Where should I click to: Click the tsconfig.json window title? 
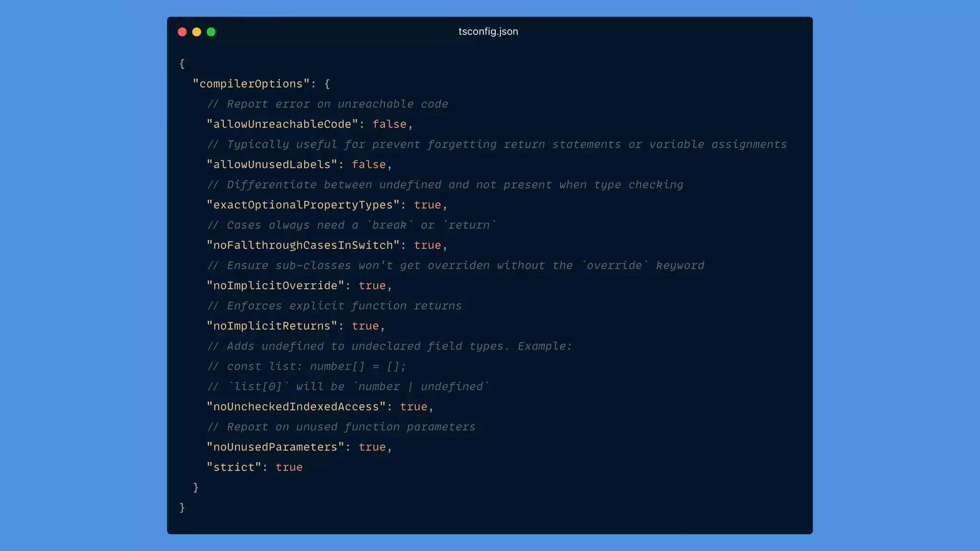click(x=488, y=32)
